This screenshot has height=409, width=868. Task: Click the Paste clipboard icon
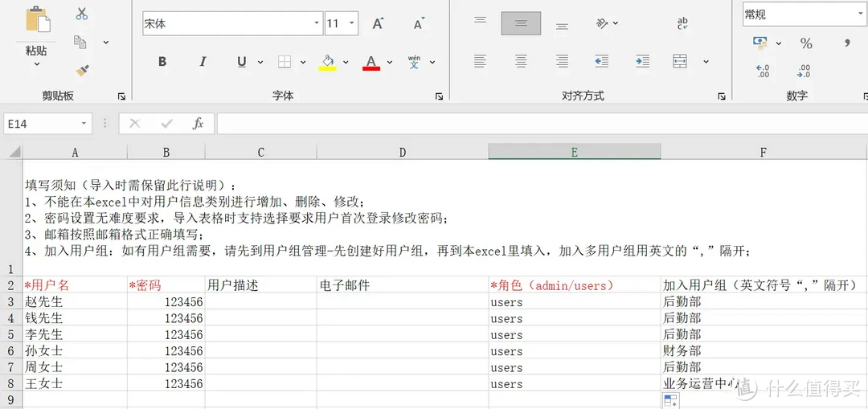tap(38, 20)
